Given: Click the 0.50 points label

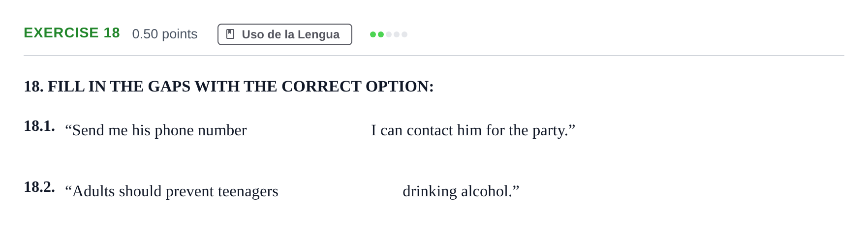Looking at the screenshot, I should pos(165,34).
